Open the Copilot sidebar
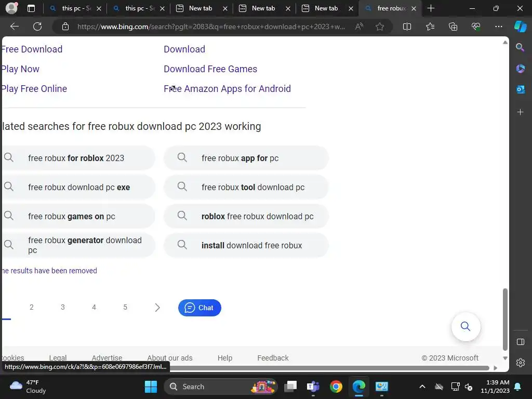 (520, 26)
